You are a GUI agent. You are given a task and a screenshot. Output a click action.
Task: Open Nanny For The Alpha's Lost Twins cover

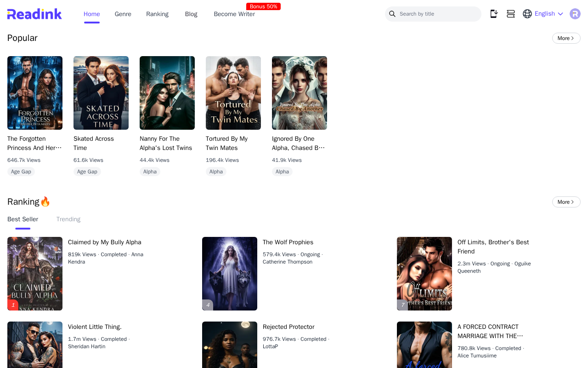[x=167, y=93]
